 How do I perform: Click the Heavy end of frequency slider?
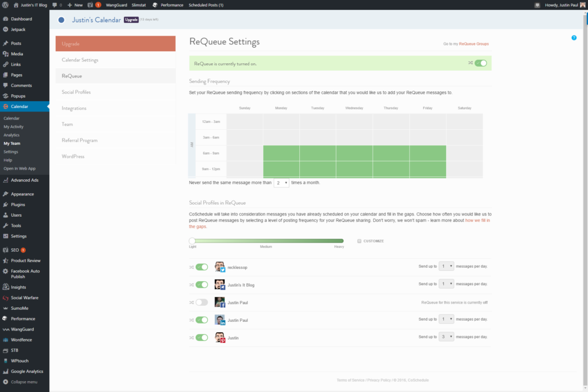click(341, 241)
